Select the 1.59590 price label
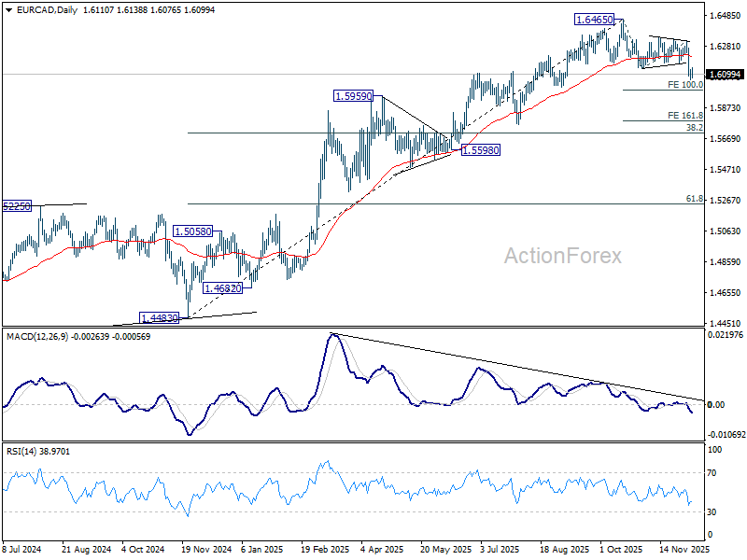747x560 pixels. [353, 96]
